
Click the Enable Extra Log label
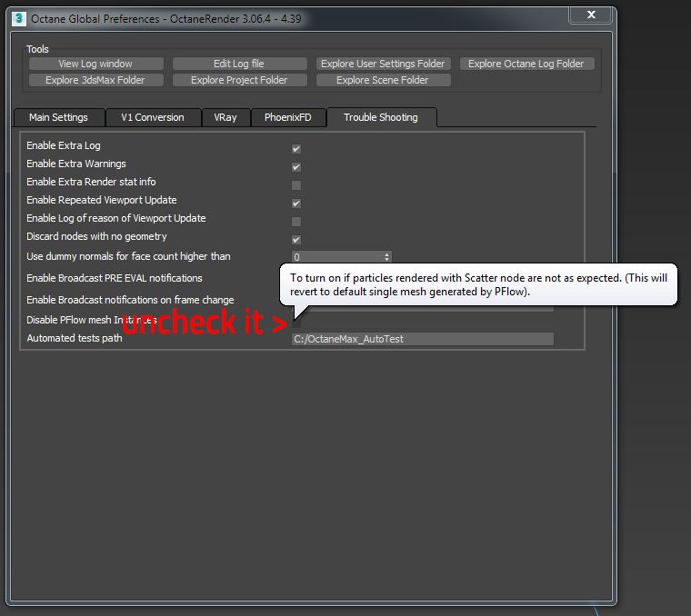coord(64,145)
